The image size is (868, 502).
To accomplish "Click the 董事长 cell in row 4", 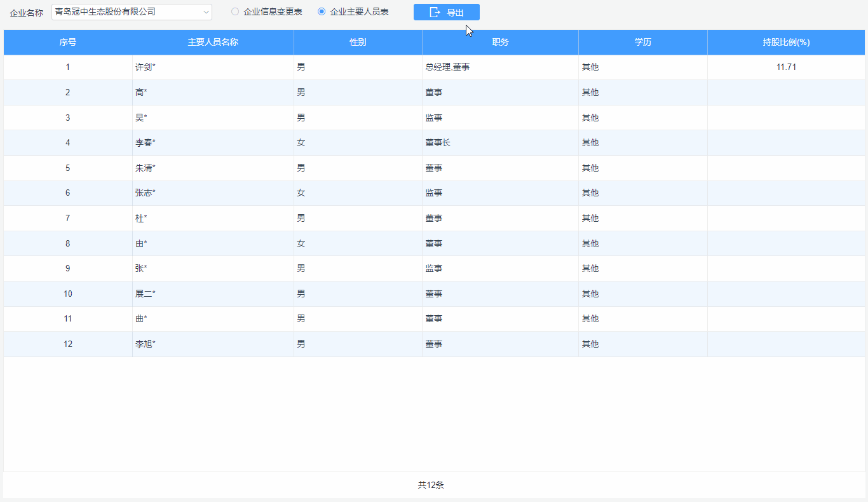I will (438, 143).
